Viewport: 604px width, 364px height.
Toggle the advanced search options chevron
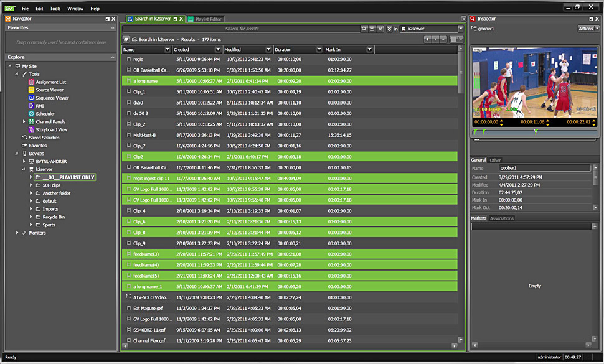(x=389, y=29)
